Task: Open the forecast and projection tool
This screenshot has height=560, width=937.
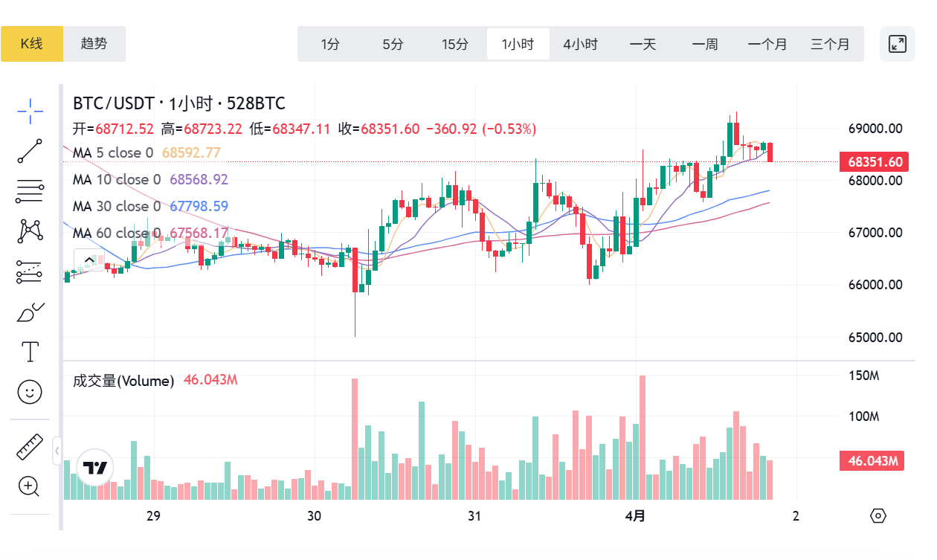Action: click(30, 271)
